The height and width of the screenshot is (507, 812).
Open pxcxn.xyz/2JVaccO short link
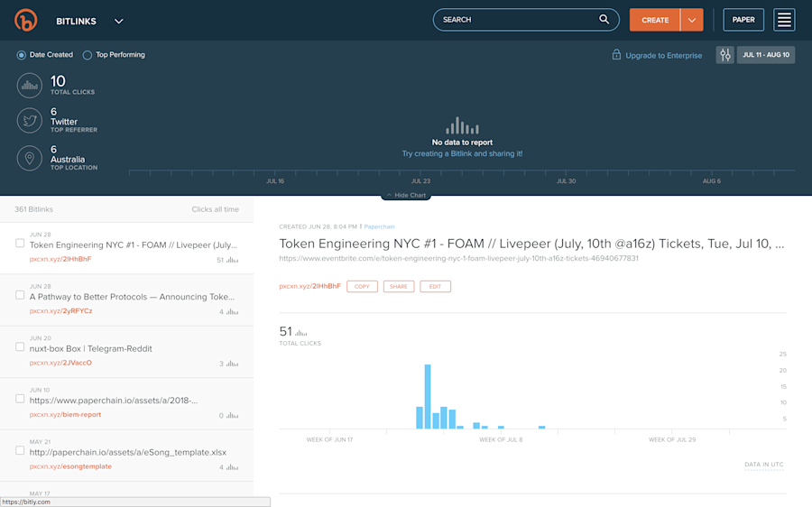click(x=60, y=363)
